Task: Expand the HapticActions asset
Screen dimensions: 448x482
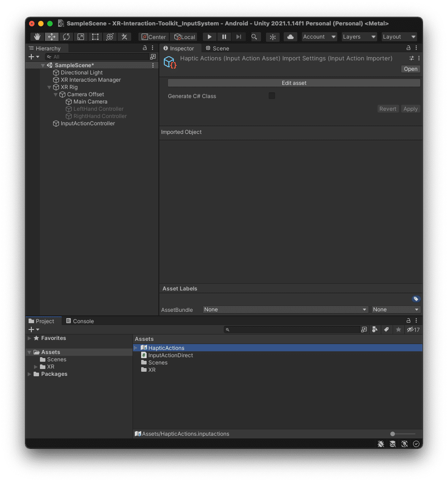Action: tap(136, 348)
